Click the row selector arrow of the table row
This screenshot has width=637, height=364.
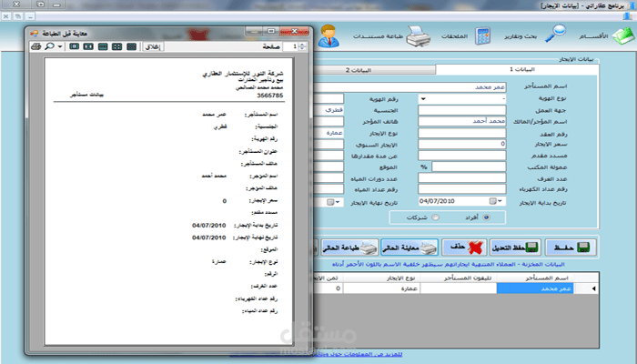(x=592, y=288)
